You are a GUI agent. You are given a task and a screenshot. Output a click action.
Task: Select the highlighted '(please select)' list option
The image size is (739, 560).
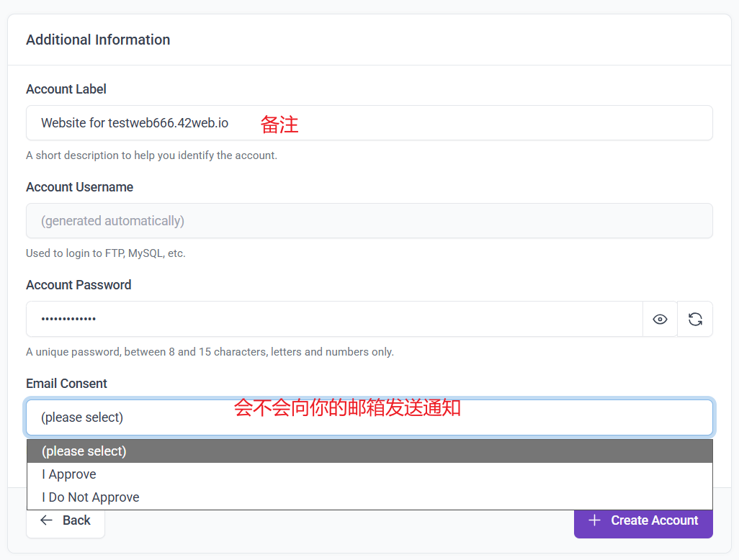point(84,451)
